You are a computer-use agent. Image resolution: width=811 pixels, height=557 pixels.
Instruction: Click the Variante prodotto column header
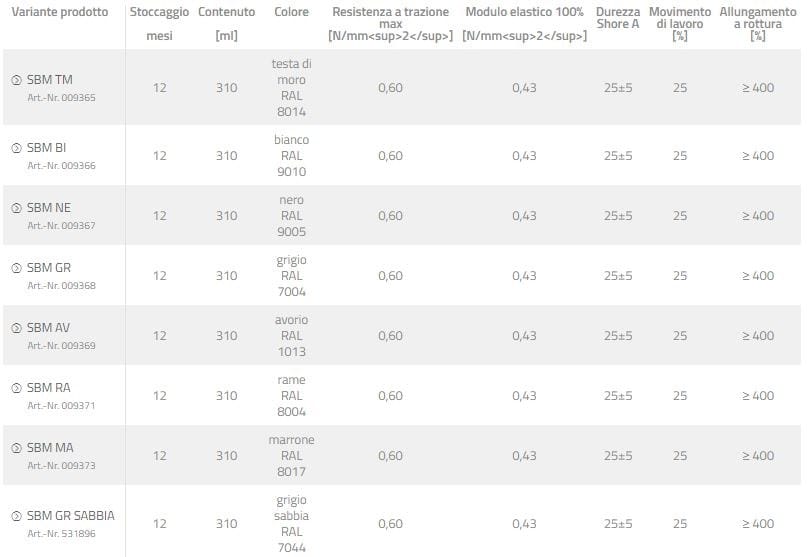click(x=59, y=12)
